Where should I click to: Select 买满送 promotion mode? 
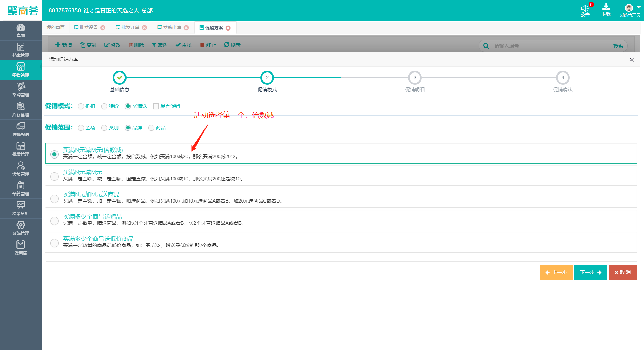[128, 106]
